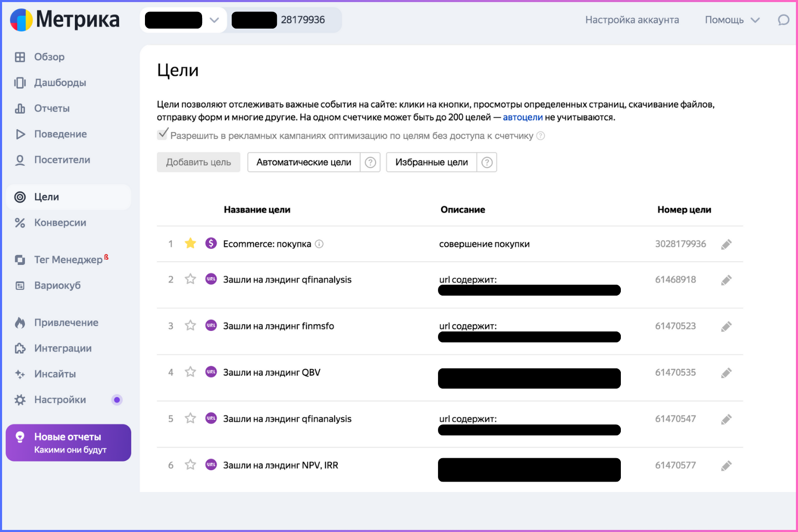The image size is (798, 532).
Task: Star the Зашли на лэндинг finmsfo goal
Action: pos(191,326)
